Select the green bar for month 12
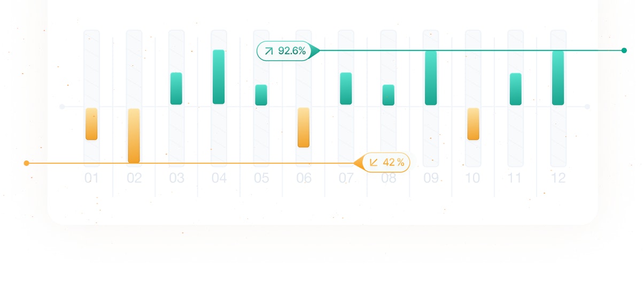This screenshot has height=288, width=644. [x=558, y=78]
